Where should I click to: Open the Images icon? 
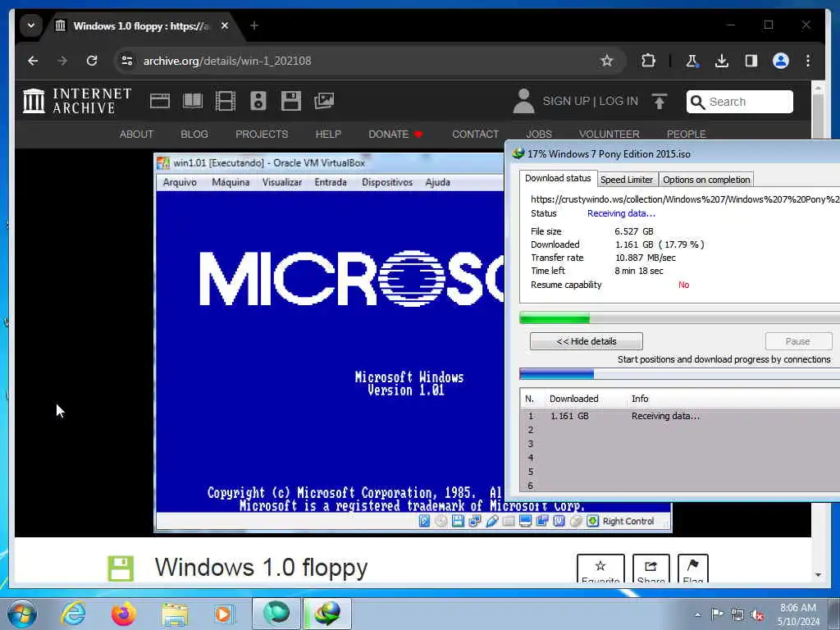pos(324,101)
